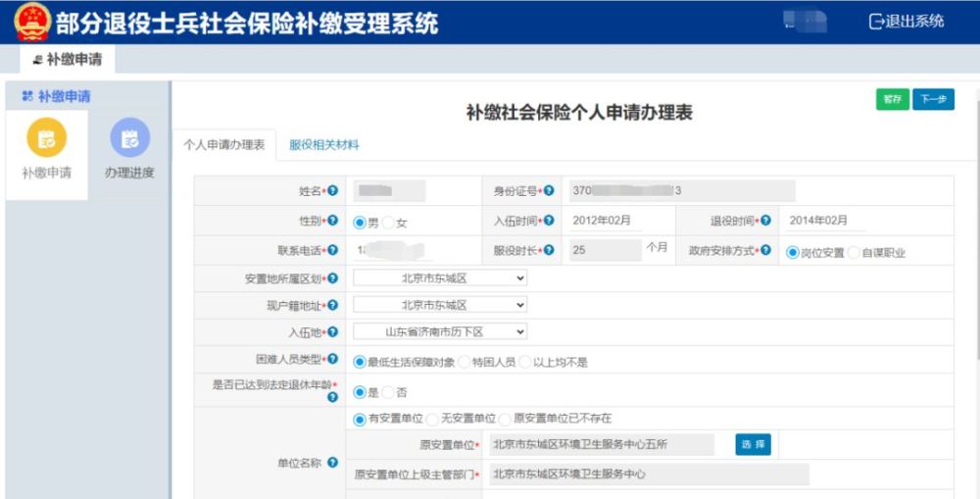Click help icon next to 单位名称
Screen dimensions: 980x499
click(333, 463)
